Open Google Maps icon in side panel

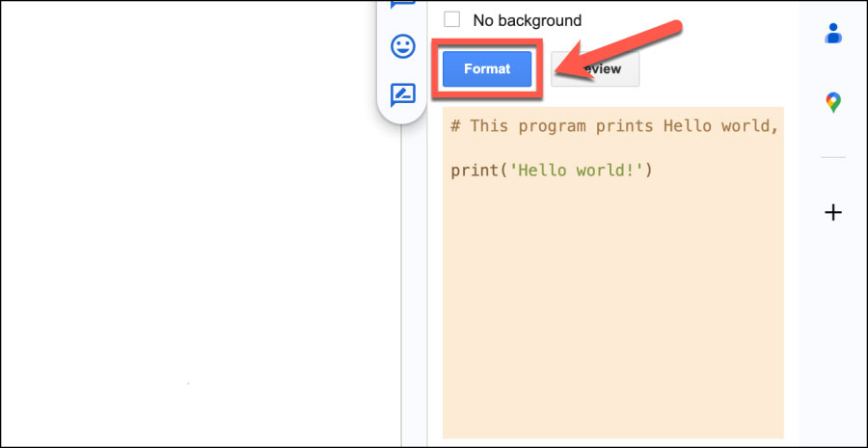tap(833, 103)
